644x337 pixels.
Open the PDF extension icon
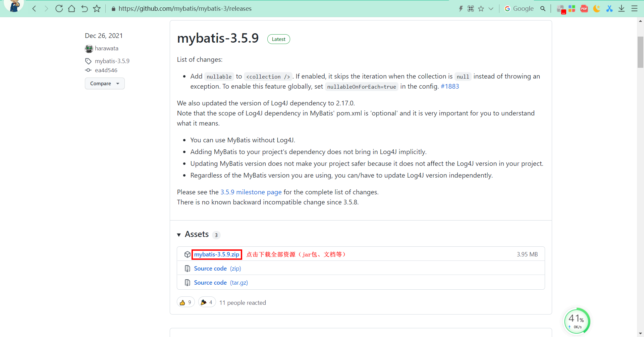(x=584, y=9)
